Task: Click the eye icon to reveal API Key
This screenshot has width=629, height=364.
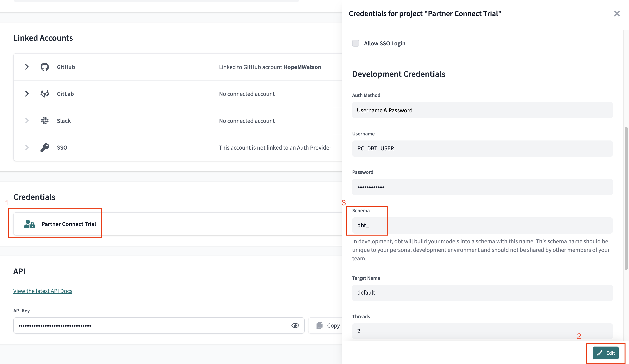Action: click(296, 326)
